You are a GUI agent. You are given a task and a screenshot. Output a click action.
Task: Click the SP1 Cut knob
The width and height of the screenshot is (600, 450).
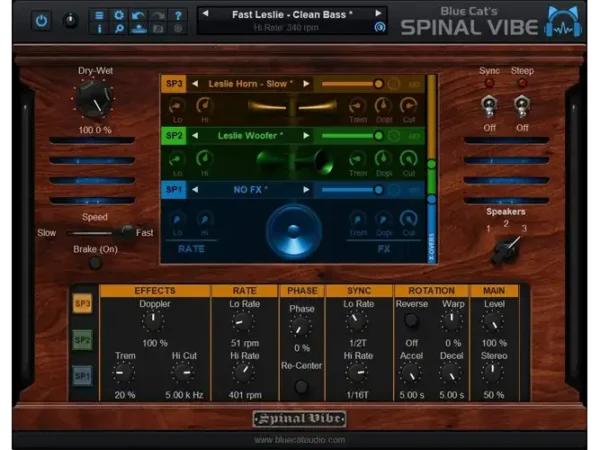(x=408, y=219)
